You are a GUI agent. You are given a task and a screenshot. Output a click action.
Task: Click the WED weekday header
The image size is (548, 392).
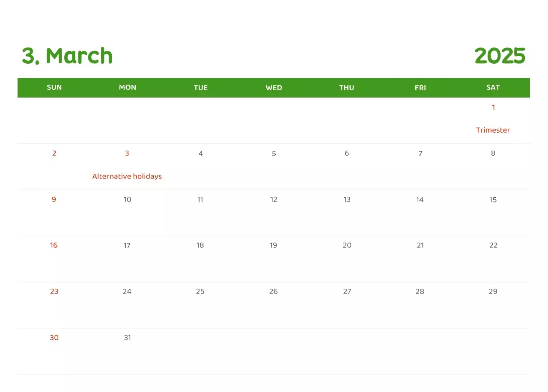pos(274,88)
